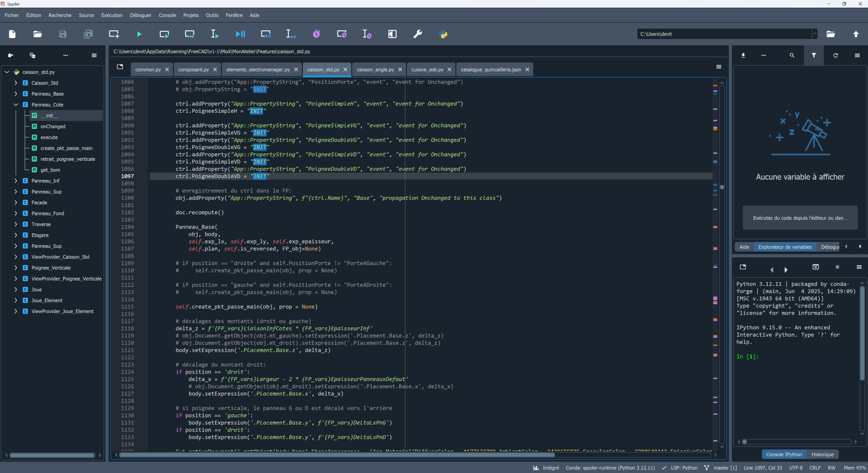The height and width of the screenshot is (473, 868).
Task: Profile file with stopwatch icon
Action: point(316,34)
